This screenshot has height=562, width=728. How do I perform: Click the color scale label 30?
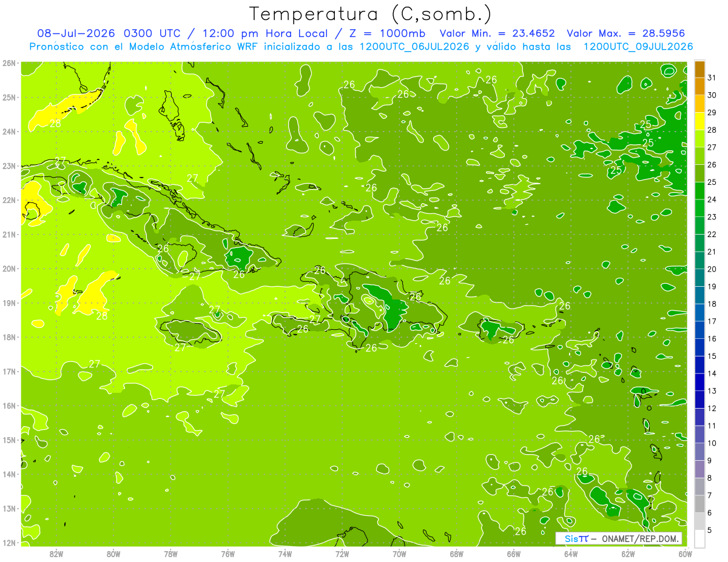tap(712, 95)
